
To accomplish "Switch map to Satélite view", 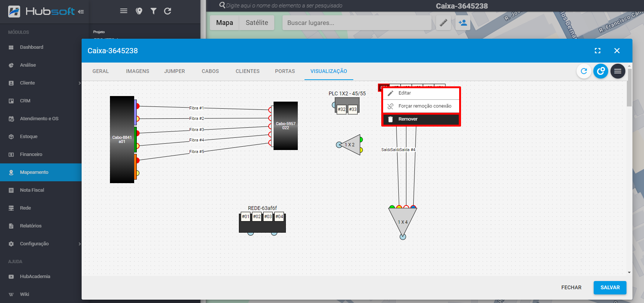I will [257, 23].
